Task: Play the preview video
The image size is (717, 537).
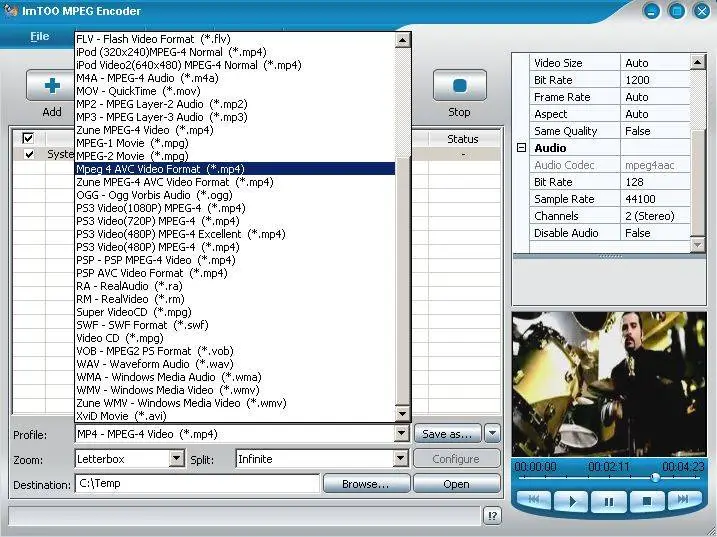Action: tap(572, 502)
